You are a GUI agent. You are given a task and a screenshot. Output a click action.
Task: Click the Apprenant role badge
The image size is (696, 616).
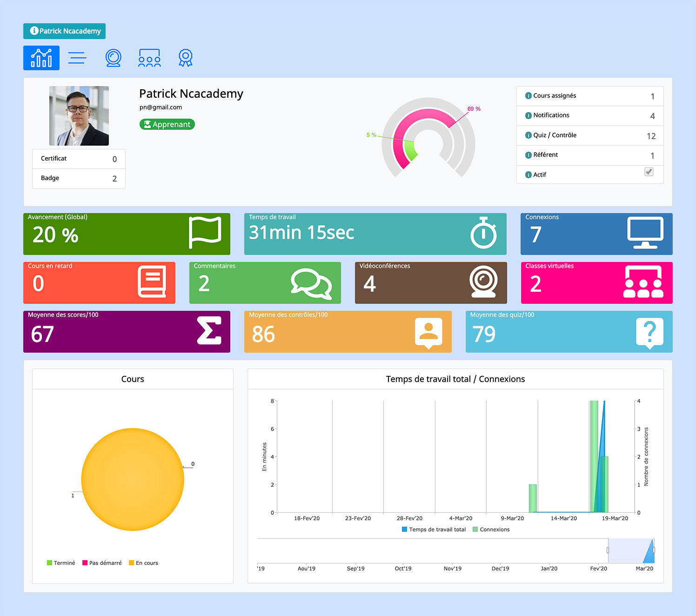click(x=167, y=124)
